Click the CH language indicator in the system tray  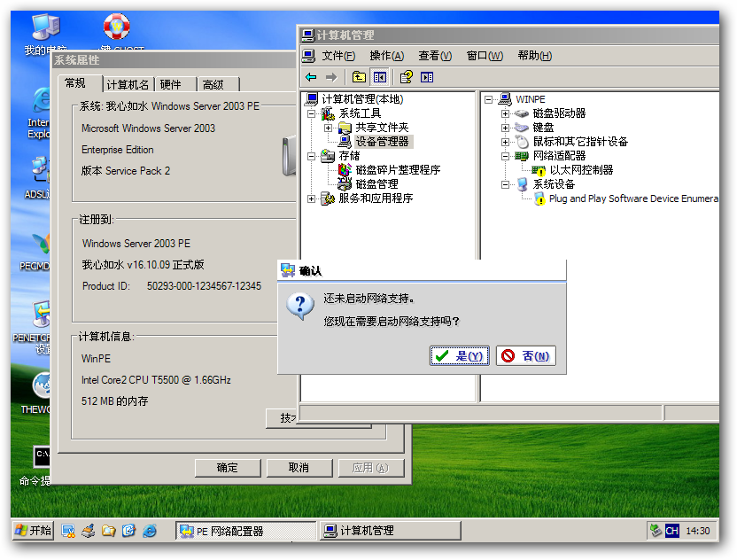point(671,531)
